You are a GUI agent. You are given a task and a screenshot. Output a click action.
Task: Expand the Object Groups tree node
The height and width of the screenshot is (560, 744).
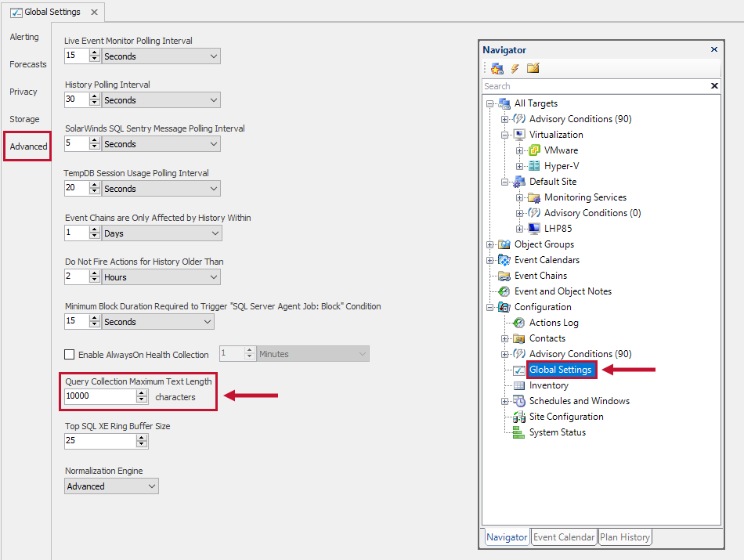point(489,244)
